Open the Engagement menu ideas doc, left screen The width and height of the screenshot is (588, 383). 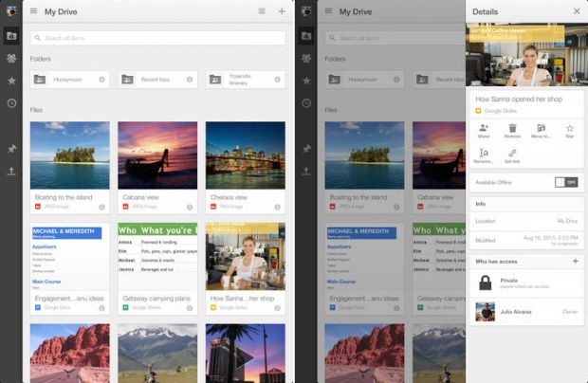tap(70, 268)
